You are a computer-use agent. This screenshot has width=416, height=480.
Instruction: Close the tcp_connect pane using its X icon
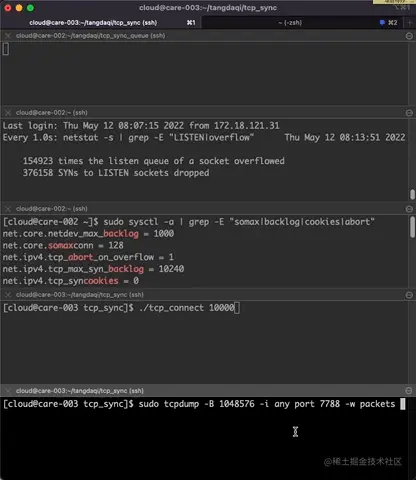(x=8, y=295)
